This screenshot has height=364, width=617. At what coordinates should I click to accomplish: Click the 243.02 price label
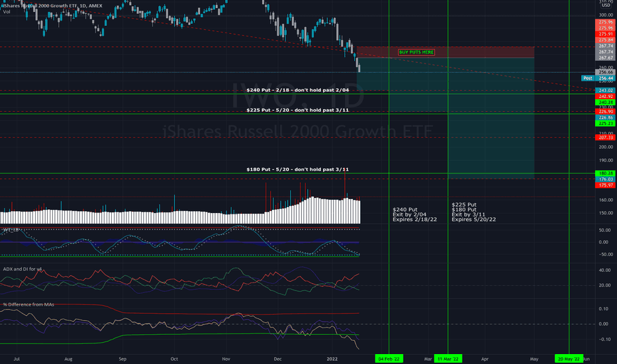[x=606, y=91]
